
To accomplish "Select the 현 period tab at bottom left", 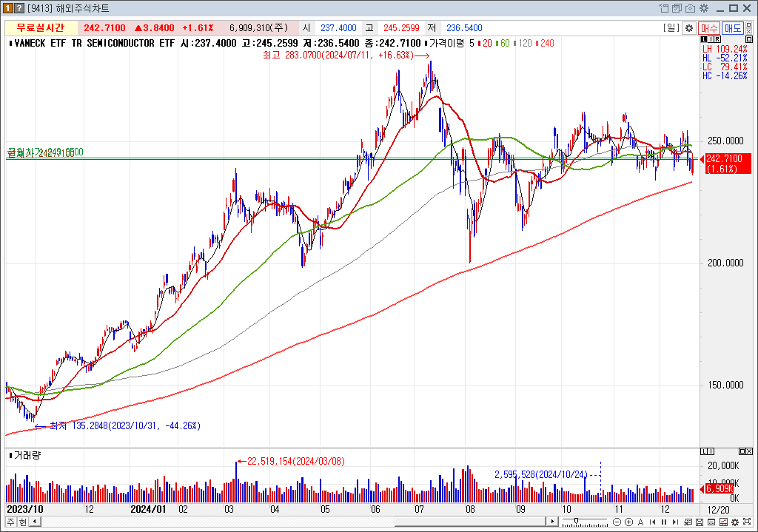I will (22, 522).
